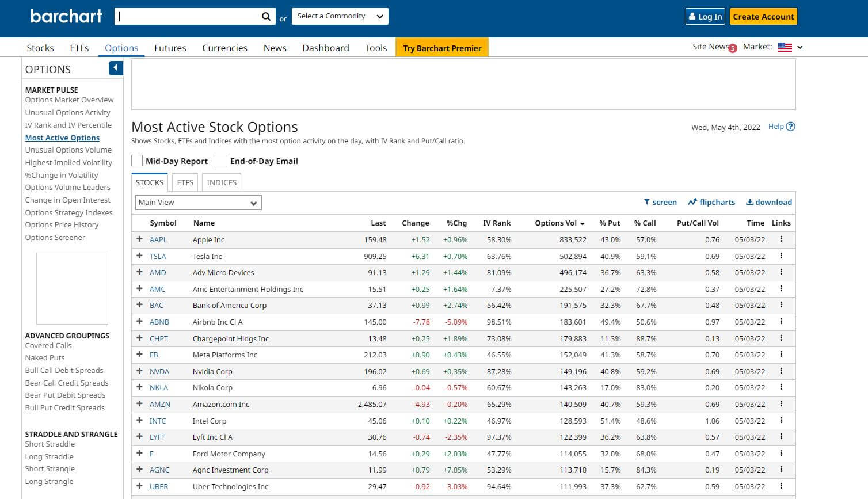Open links menu for UBER row

pyautogui.click(x=781, y=486)
